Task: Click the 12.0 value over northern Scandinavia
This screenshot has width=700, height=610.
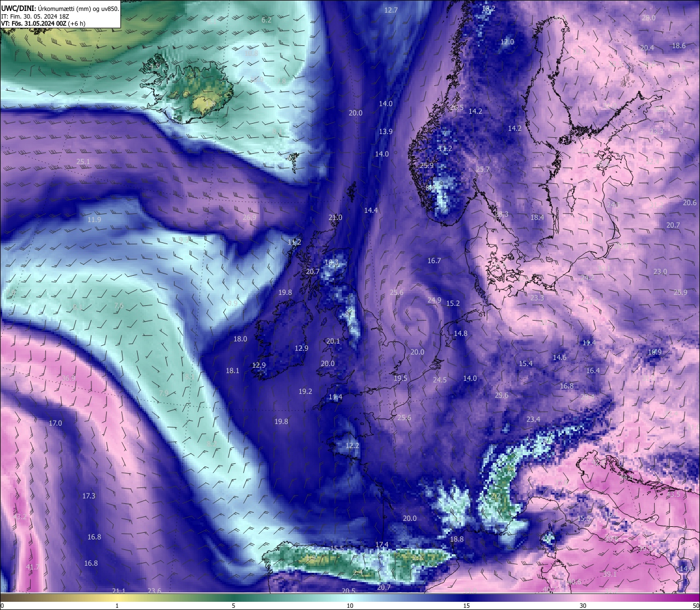Action: [x=507, y=42]
